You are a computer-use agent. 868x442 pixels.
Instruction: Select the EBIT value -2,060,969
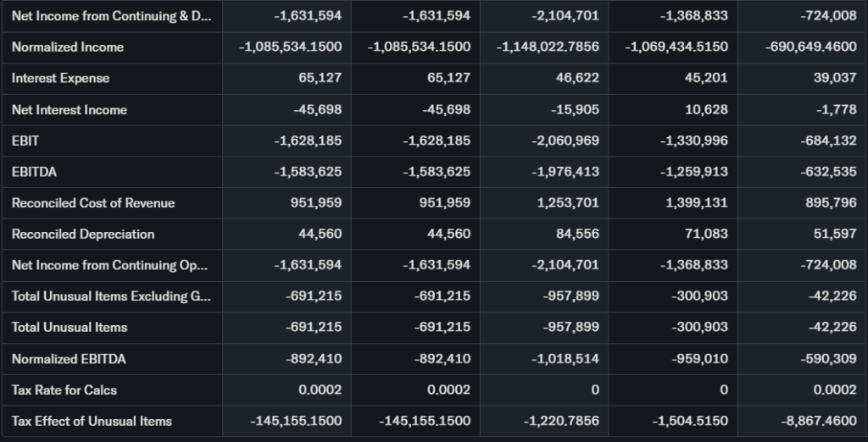(565, 141)
